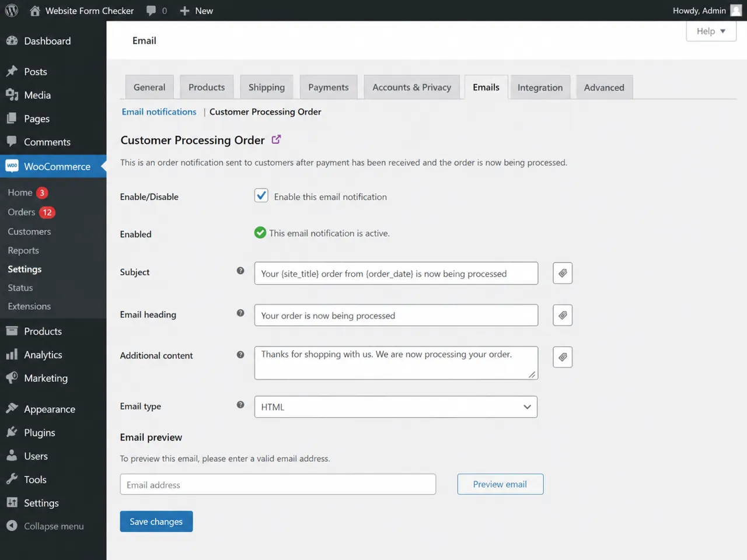This screenshot has width=747, height=560.
Task: Open WooCommerce Orders submenu item
Action: point(22,212)
